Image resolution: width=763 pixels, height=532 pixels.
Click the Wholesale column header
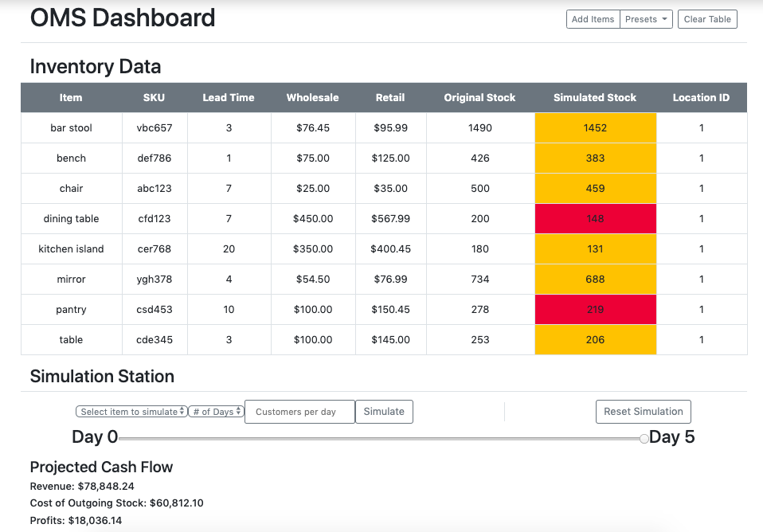(313, 97)
